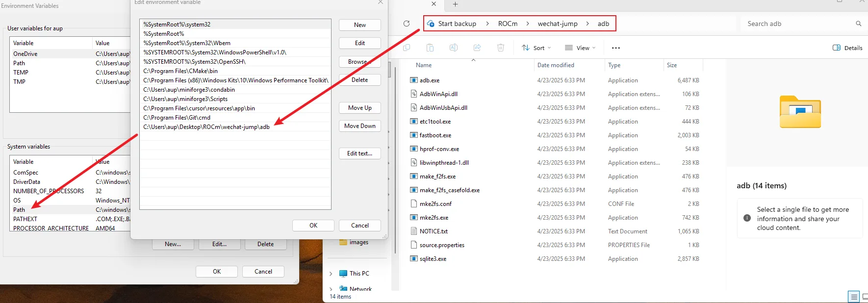This screenshot has width=868, height=303.
Task: Click New in Edit environment variable dialog
Action: [360, 25]
